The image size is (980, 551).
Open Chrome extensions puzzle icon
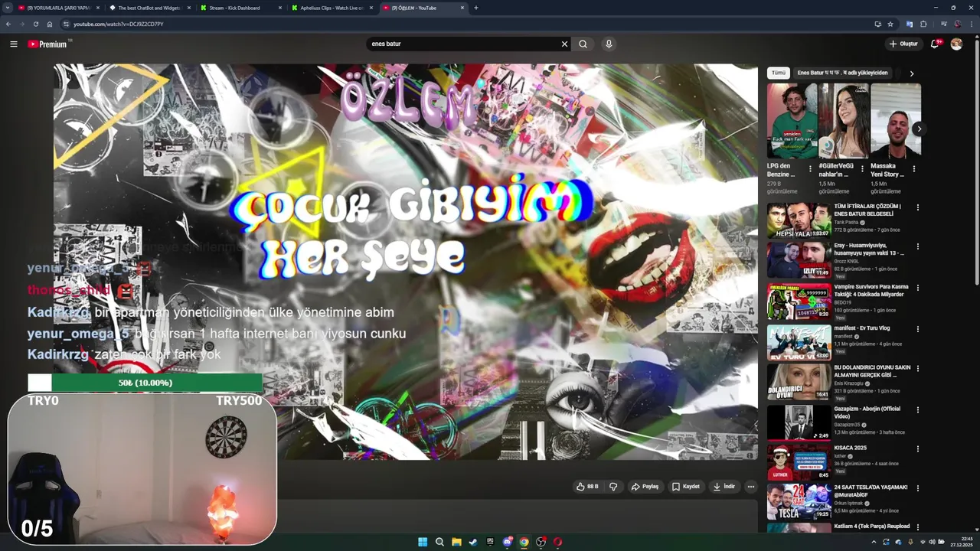(x=923, y=24)
